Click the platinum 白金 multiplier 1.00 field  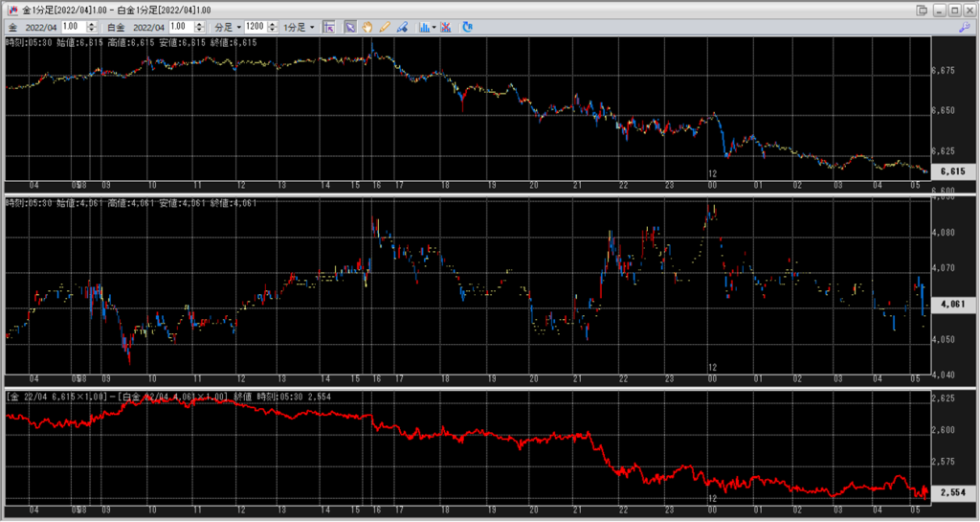(x=180, y=27)
